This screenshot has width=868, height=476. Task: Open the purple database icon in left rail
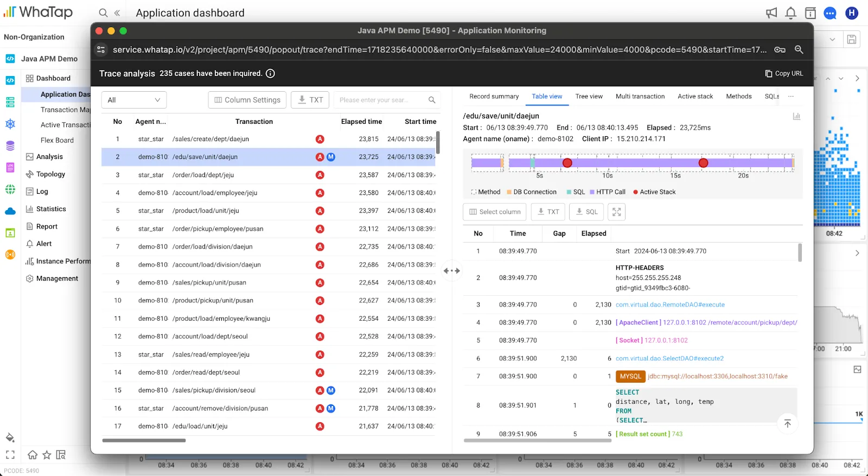pos(10,145)
